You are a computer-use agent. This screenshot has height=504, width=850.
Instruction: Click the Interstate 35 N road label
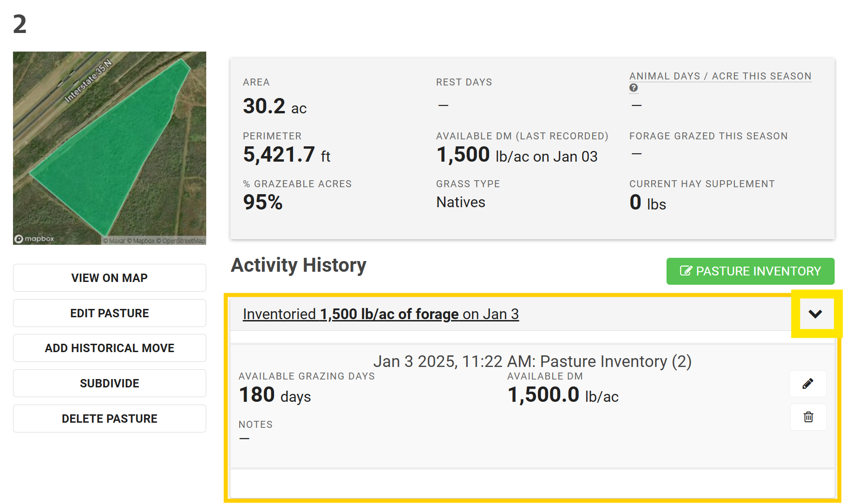88,81
